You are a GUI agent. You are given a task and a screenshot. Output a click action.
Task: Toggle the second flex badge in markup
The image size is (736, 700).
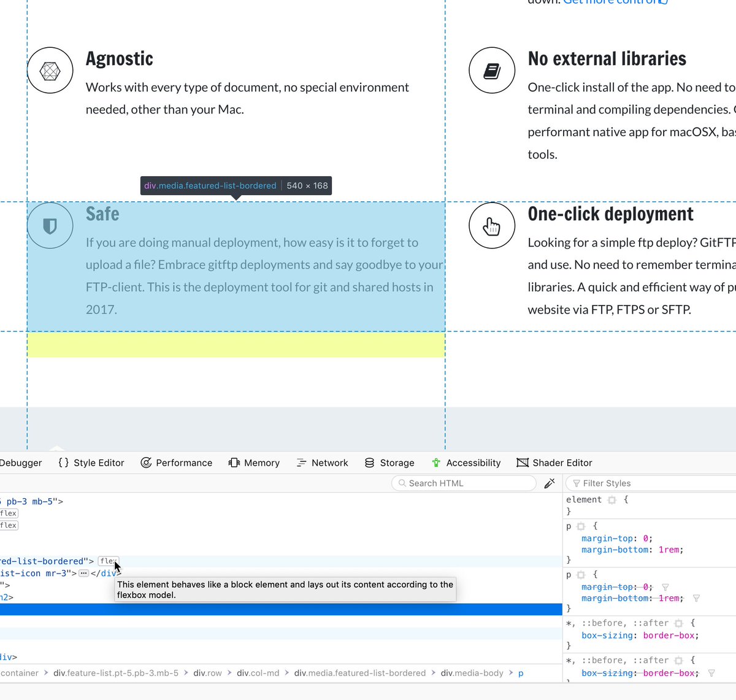click(x=9, y=525)
